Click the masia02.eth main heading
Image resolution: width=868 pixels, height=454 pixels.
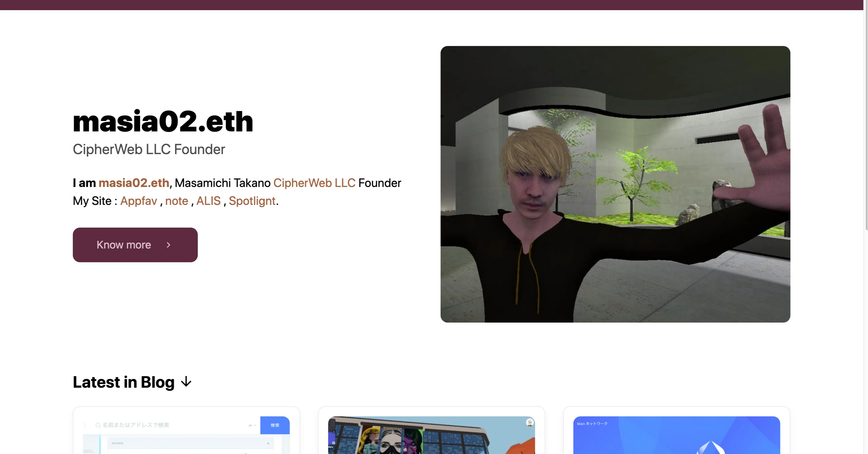[x=163, y=121]
